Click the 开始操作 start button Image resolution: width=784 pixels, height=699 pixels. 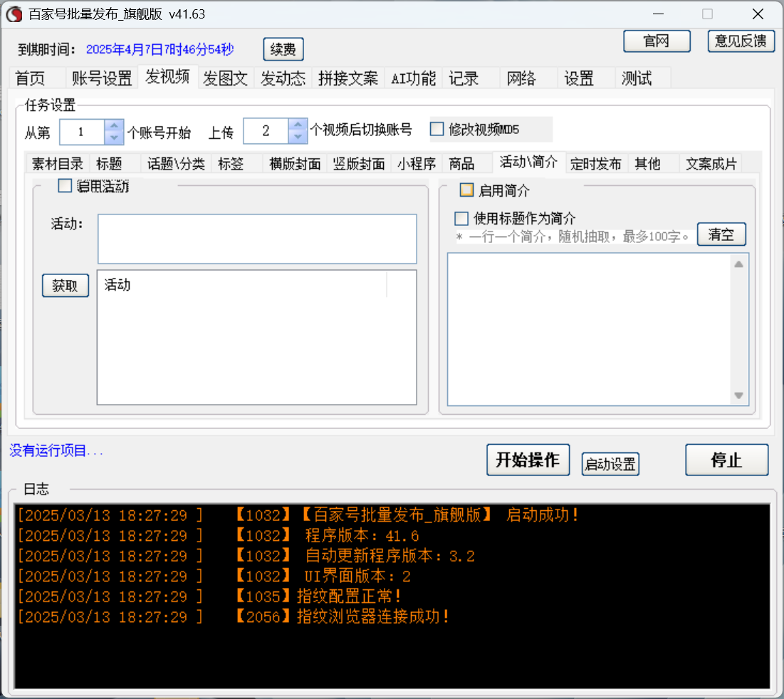[x=528, y=460]
